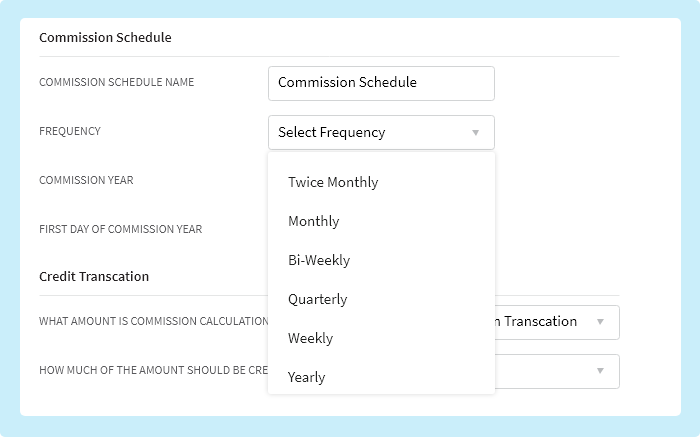Click the Credit Transcation section heading
Image resolution: width=700 pixels, height=437 pixels.
tap(94, 276)
